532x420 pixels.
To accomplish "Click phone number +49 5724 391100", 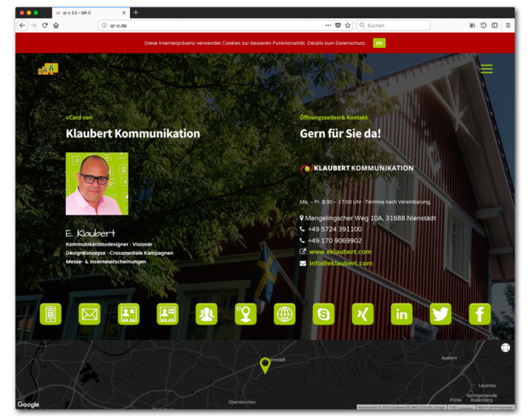I will click(334, 229).
